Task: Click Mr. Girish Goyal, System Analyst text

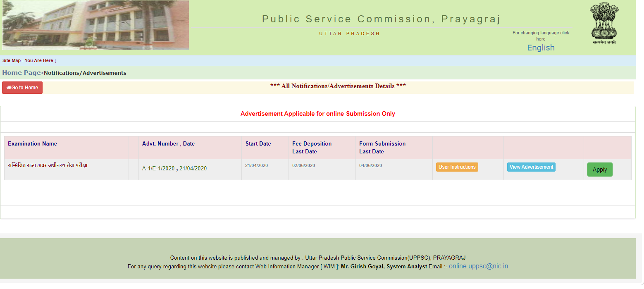Action: pos(384,267)
